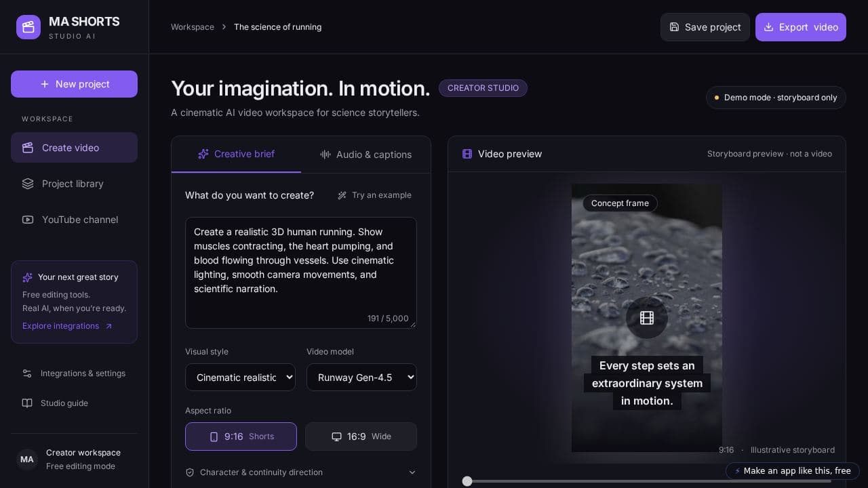Click the MA avatar in sidebar
Viewport: 868px width, 488px height.
coord(27,460)
